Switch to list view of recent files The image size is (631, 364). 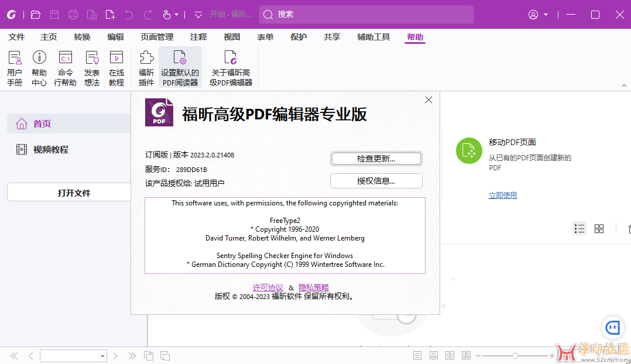(x=579, y=229)
